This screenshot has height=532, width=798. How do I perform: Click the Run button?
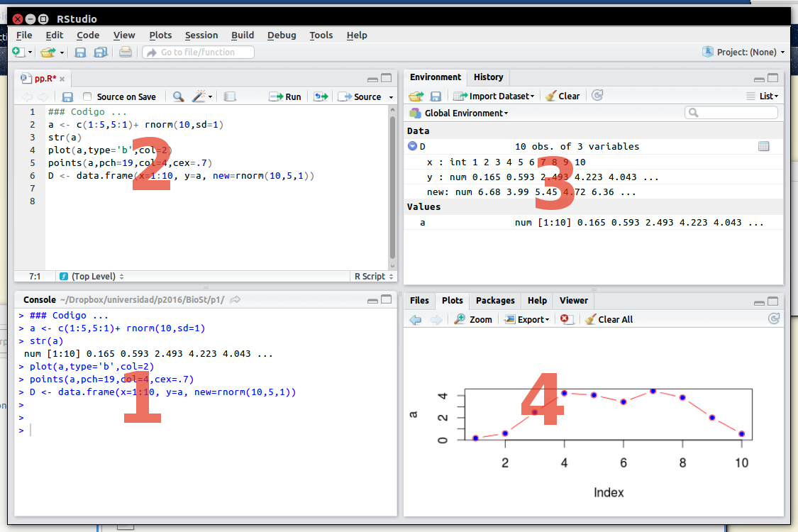(285, 96)
